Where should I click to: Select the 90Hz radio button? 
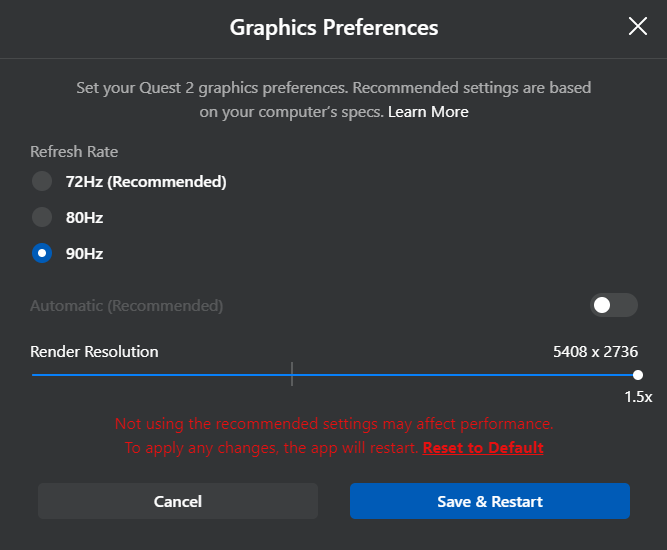pos(42,253)
